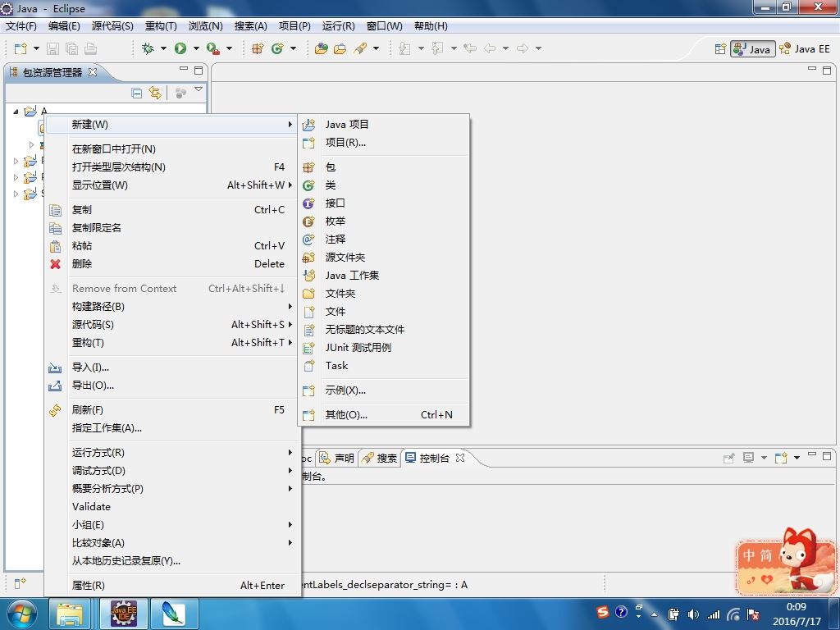Run the program with green play icon
This screenshot has width=840, height=630.
180,48
